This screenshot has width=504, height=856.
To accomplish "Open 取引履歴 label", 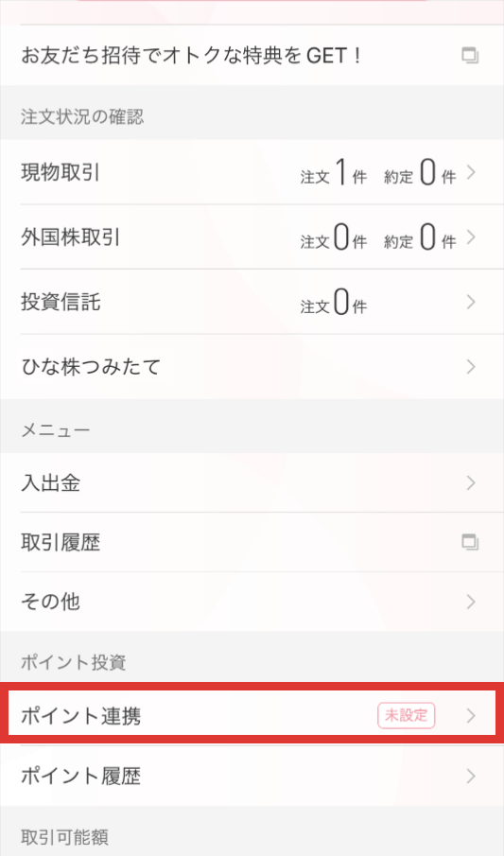I will click(61, 542).
